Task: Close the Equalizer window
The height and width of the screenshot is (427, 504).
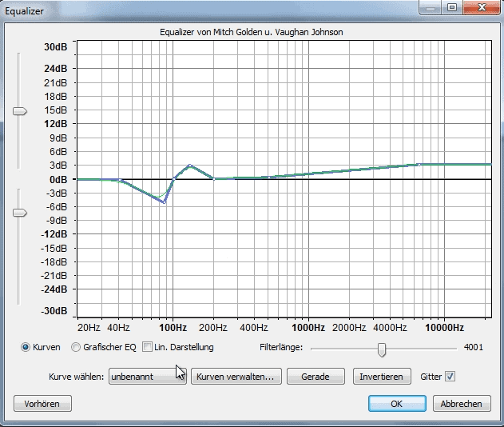Action: (x=482, y=7)
